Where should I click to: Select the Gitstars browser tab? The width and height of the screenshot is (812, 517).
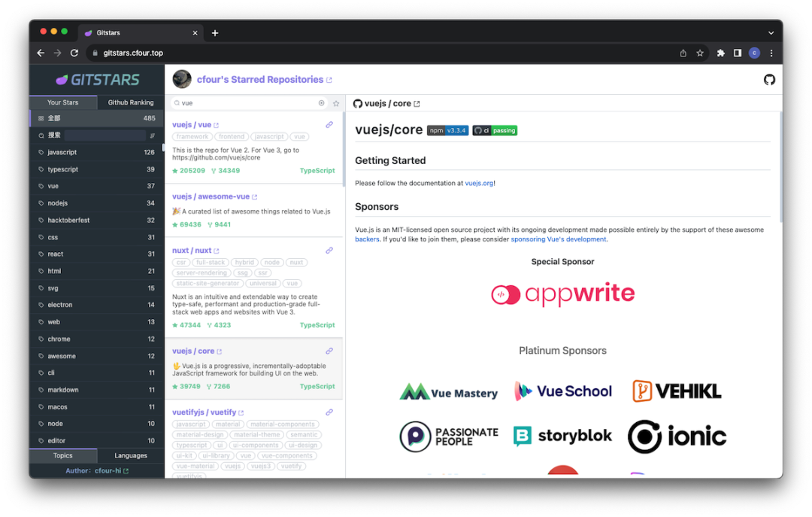(x=140, y=32)
